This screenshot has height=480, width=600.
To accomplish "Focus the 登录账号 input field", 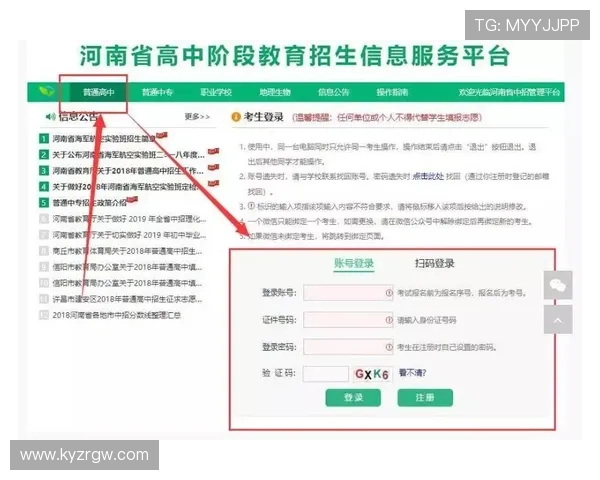I will point(348,293).
